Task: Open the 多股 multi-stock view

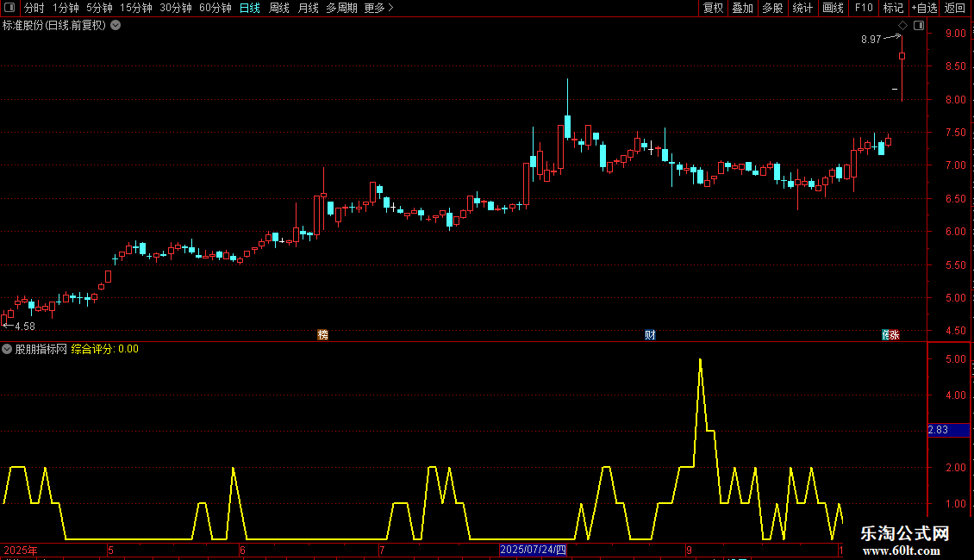Action: click(773, 8)
